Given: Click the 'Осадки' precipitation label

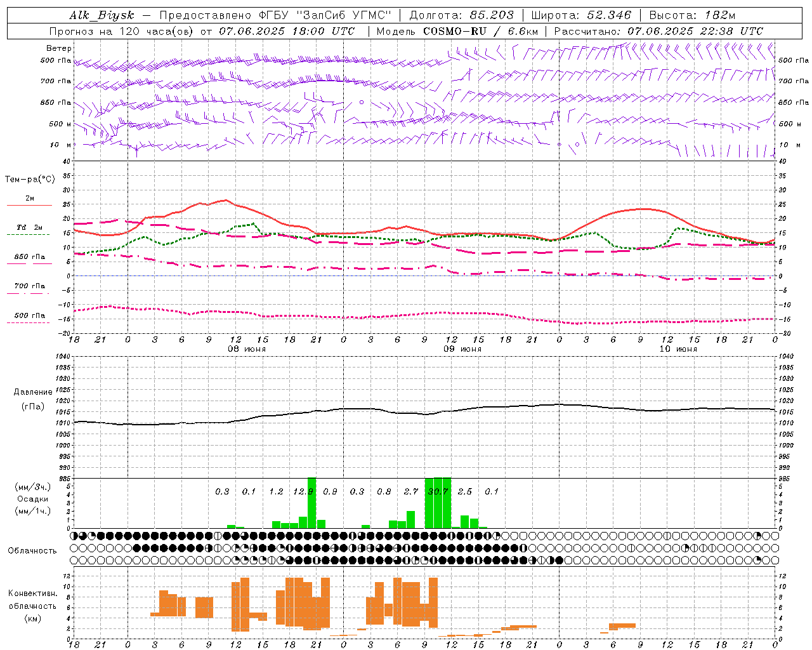Looking at the screenshot, I should (x=33, y=499).
